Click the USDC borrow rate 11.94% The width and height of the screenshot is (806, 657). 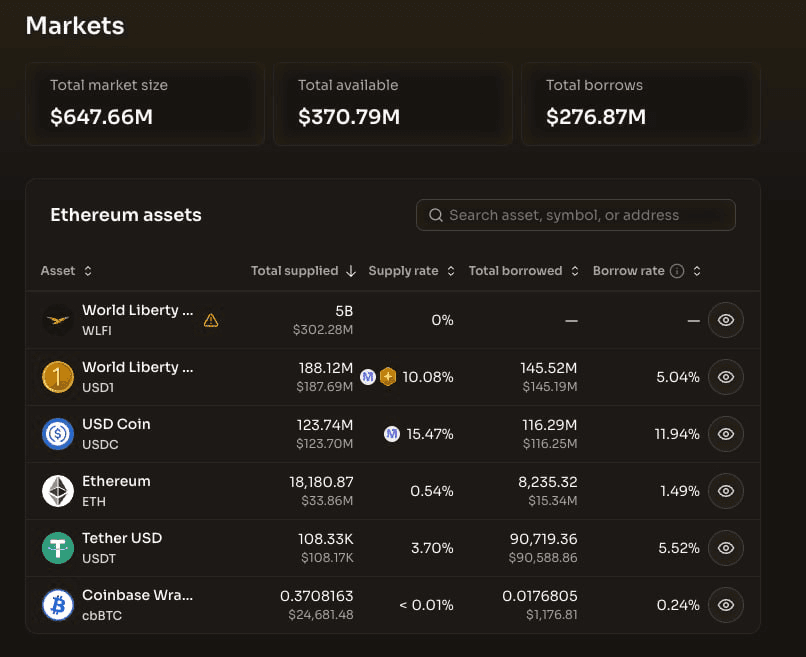[x=677, y=434]
